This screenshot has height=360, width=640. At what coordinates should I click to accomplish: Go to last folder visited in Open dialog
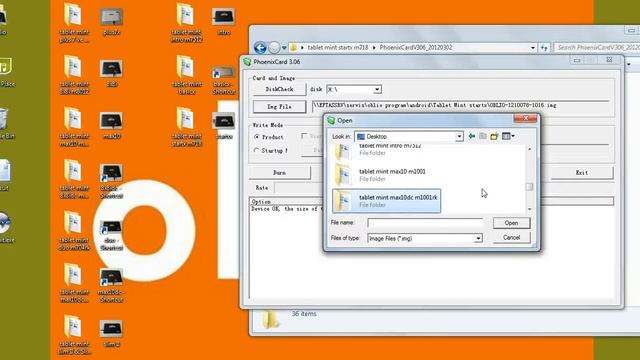point(472,136)
